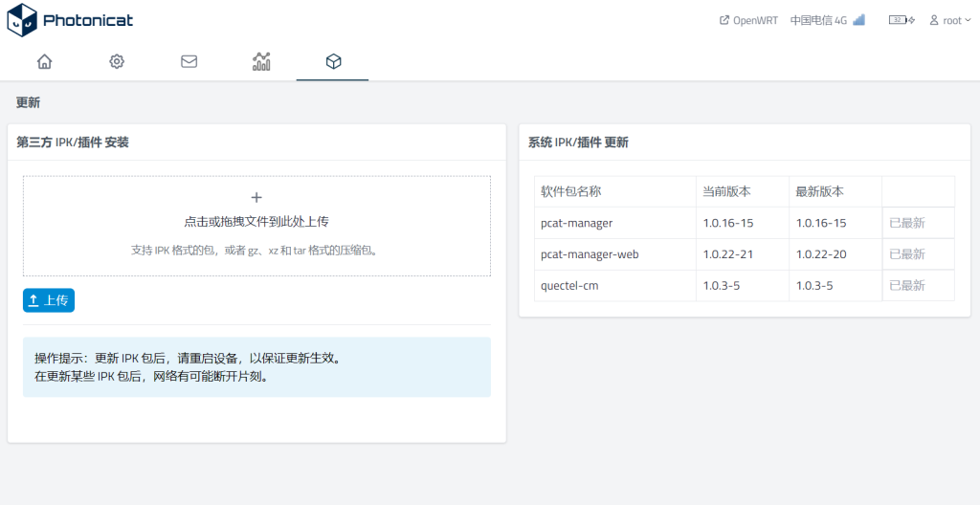Click the Photonicat logo icon
The width and height of the screenshot is (980, 505).
coord(22,20)
